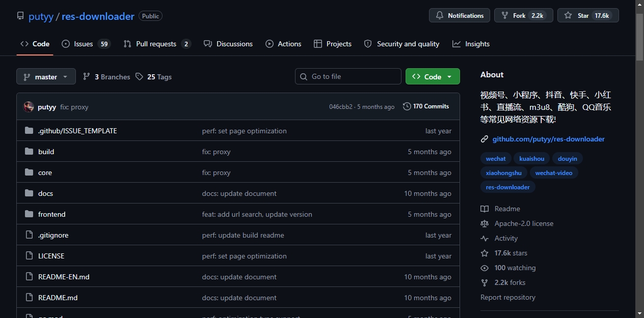
Task: Click the file icon for .gitignore
Action: coord(29,235)
